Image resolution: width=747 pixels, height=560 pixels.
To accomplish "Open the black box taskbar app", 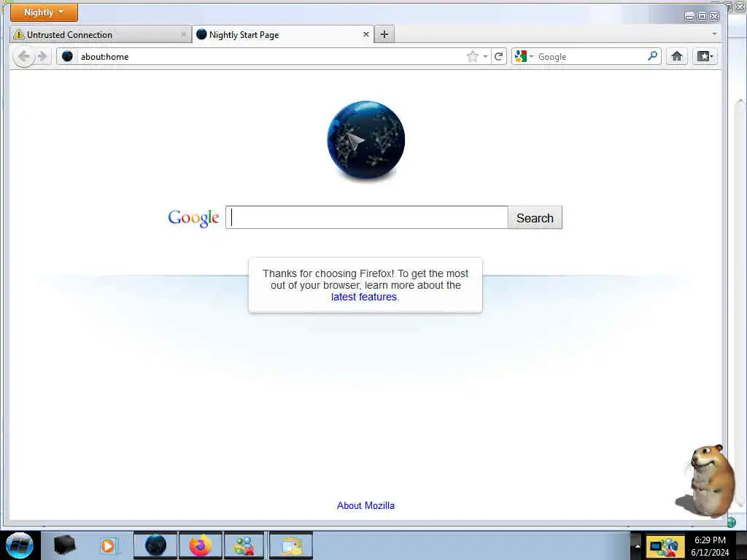I will (x=64, y=545).
